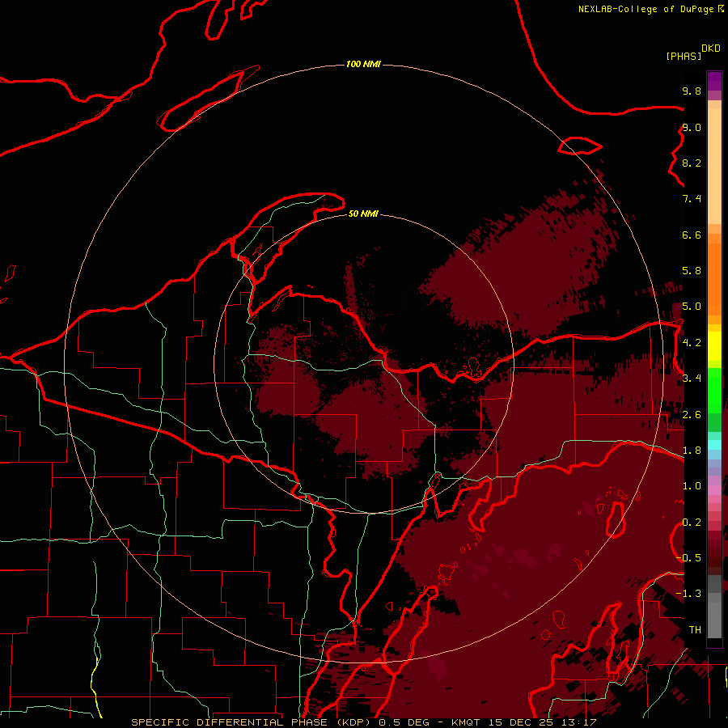
Task: Click the 5.0 value on the color scale
Action: pyautogui.click(x=692, y=307)
